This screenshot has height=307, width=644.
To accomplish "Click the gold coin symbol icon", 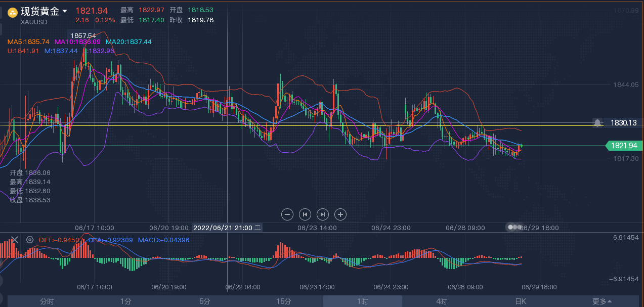I will [x=12, y=12].
